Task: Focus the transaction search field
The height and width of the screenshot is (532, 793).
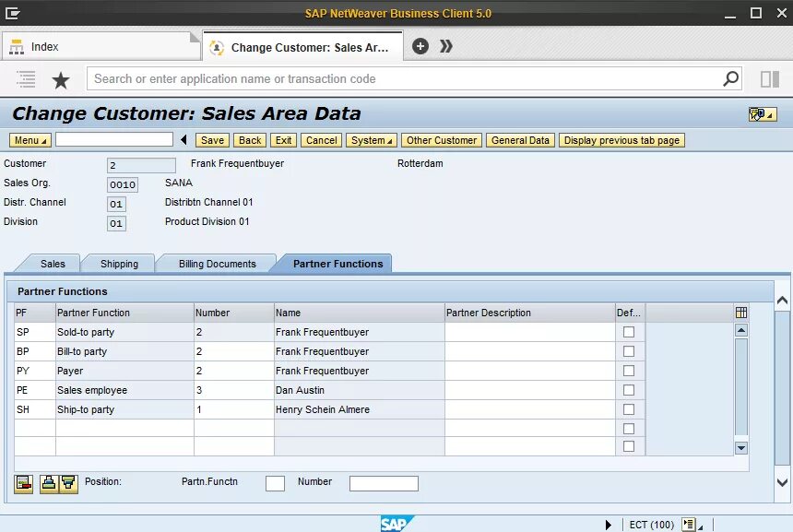Action: click(x=405, y=79)
